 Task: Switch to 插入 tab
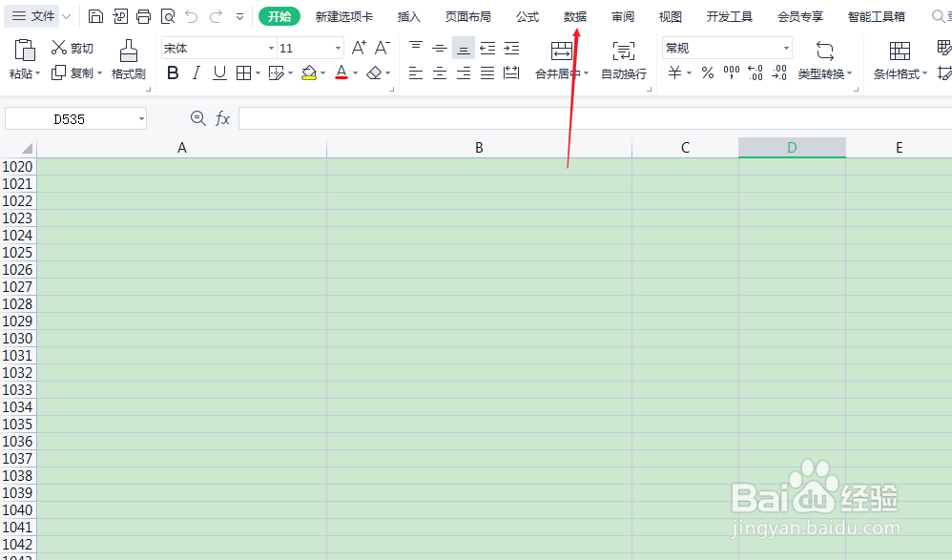pyautogui.click(x=408, y=16)
